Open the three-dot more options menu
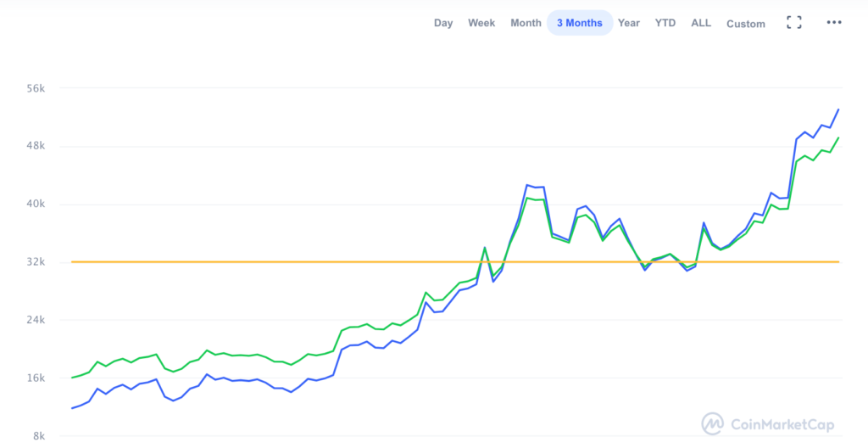The height and width of the screenshot is (448, 868). tap(834, 22)
